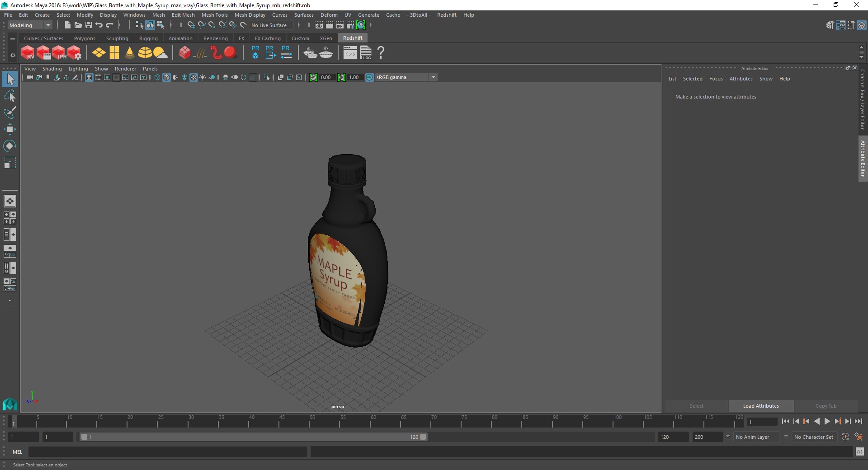This screenshot has height=470, width=868.
Task: Activate the Lasso select tool
Action: (10, 96)
